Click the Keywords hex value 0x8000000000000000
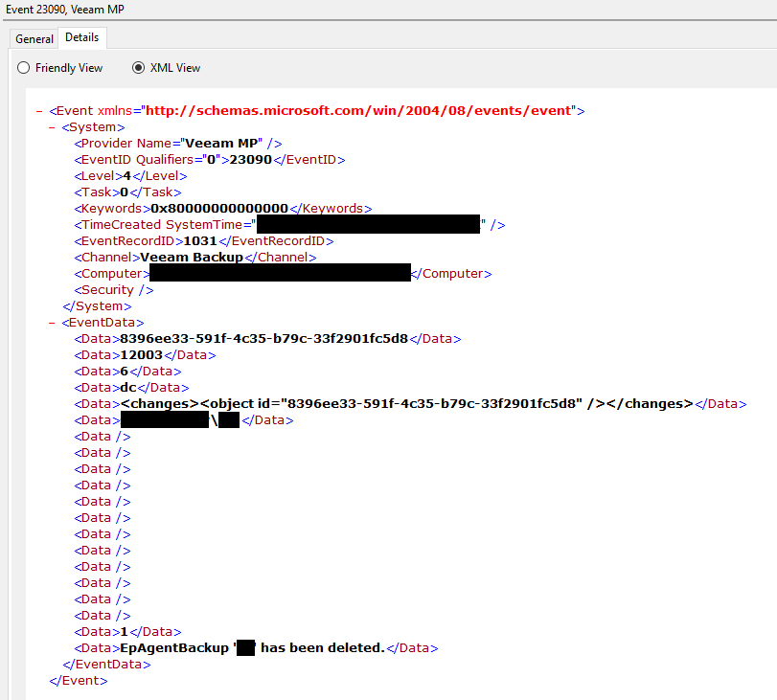777x700 pixels. point(219,209)
